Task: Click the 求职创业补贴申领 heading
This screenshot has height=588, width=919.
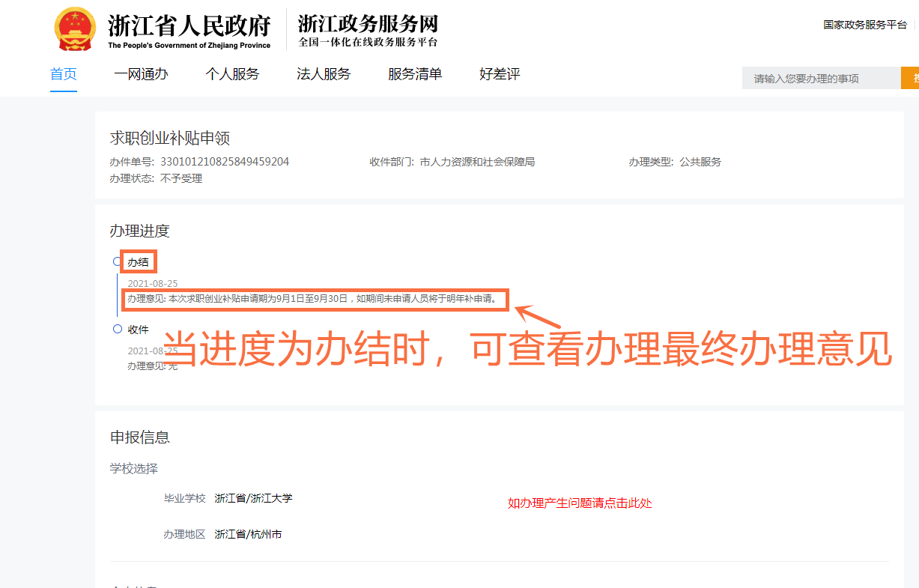Action: point(170,138)
